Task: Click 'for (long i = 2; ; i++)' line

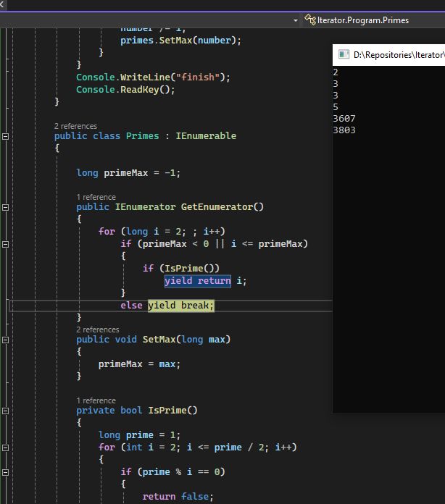Action: click(162, 232)
